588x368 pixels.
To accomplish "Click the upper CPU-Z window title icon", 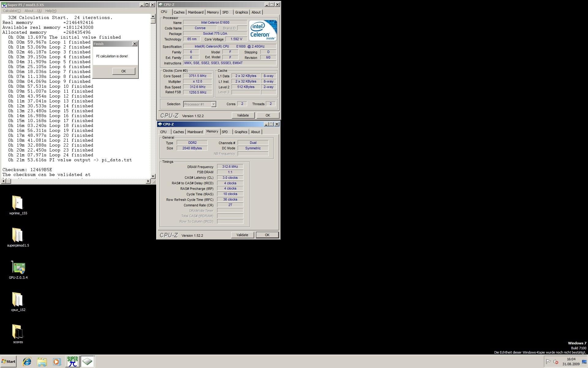I will point(161,5).
